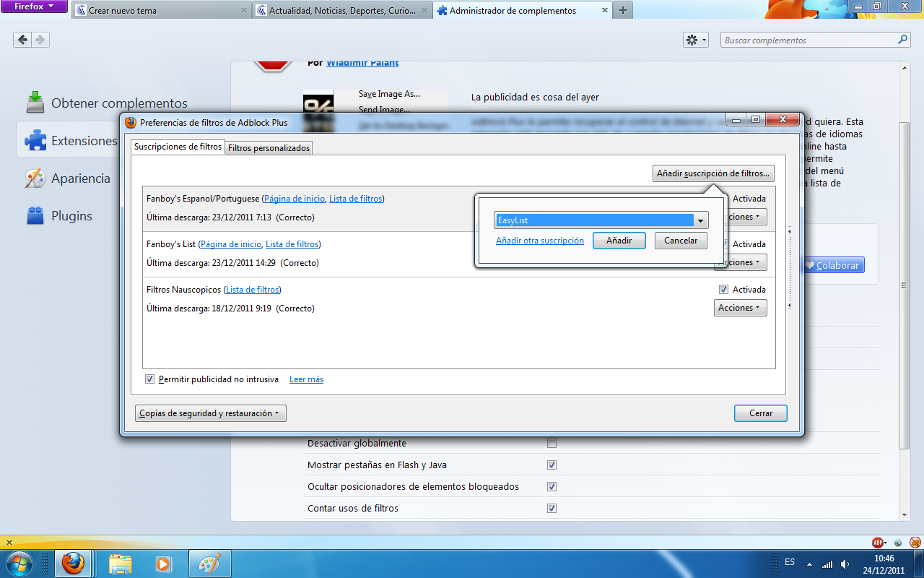Image resolution: width=924 pixels, height=578 pixels.
Task: Click the Adblock Plus ABP status icon
Action: (879, 542)
